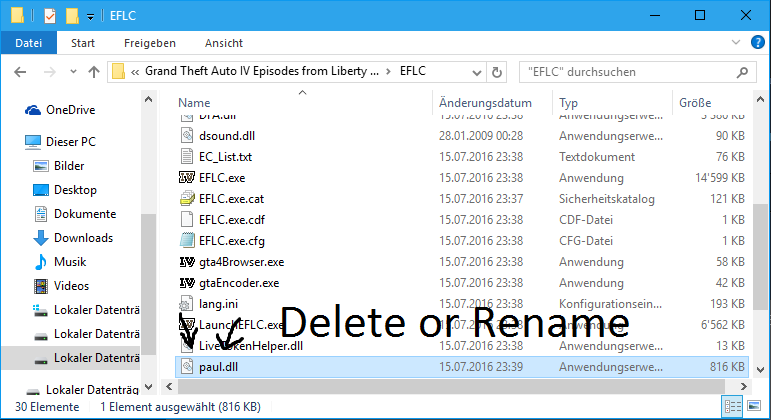Click the Properties icon in quick access toolbar
Screen dimensions: 771x420
[x=50, y=16]
